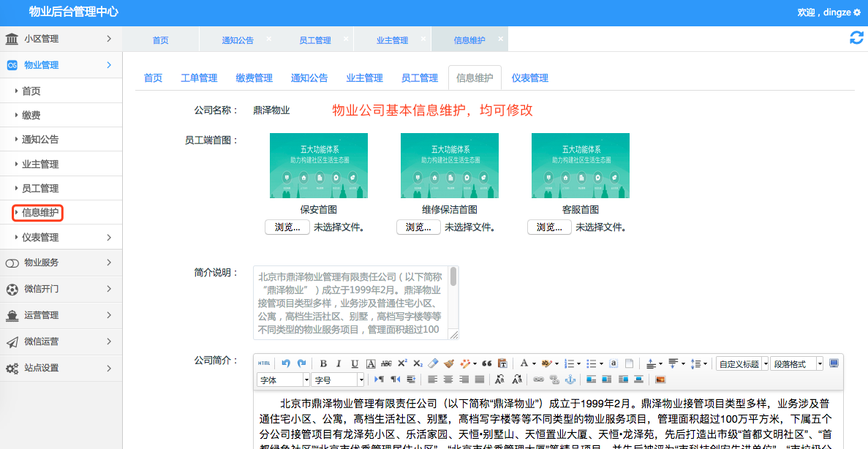Screen dimensions: 868x449
Task: Clear formatting with the eraser icon
Action: (433, 363)
